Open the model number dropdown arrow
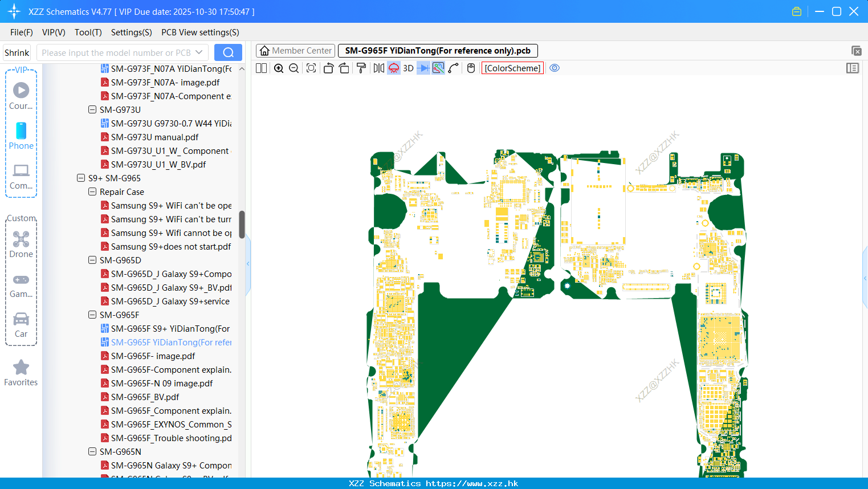 point(199,52)
